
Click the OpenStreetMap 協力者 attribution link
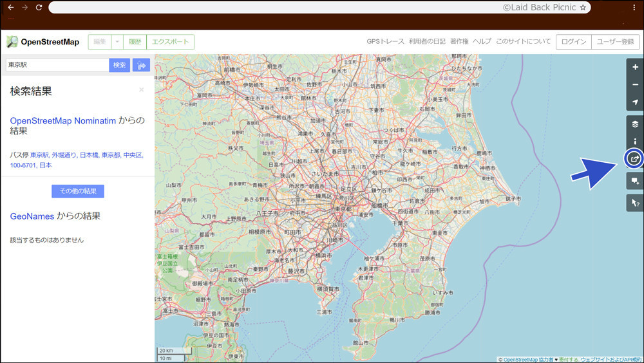tap(529, 360)
